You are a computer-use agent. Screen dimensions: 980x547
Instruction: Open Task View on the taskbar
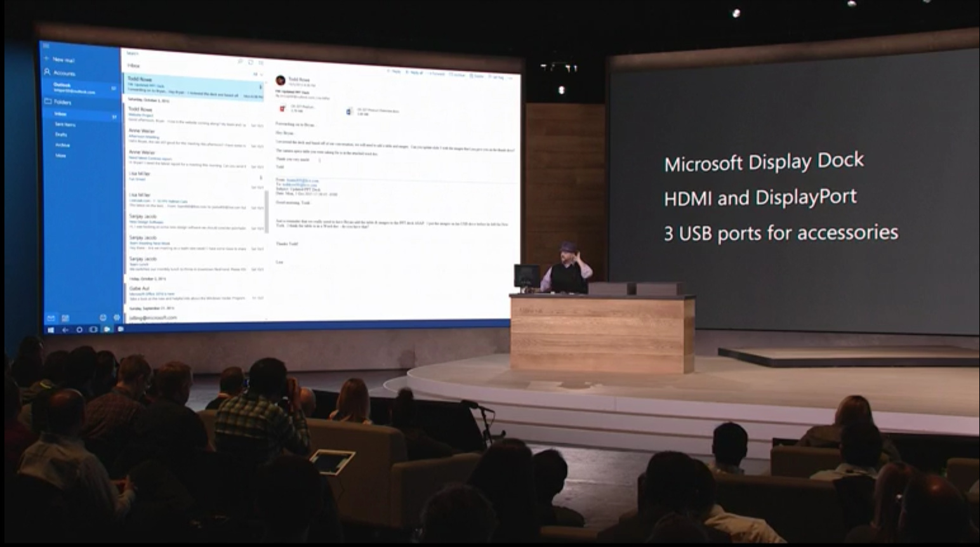[x=93, y=330]
